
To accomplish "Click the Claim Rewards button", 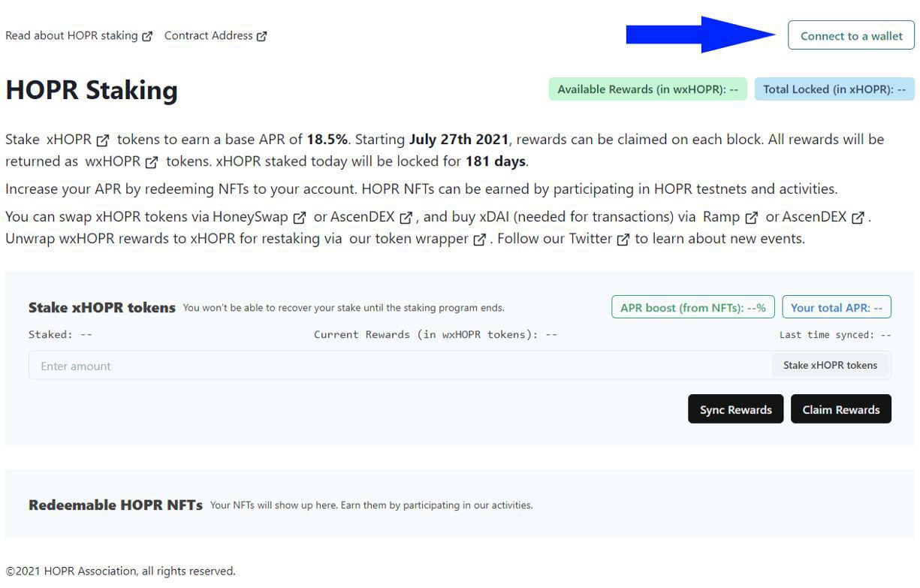I will pyautogui.click(x=840, y=409).
